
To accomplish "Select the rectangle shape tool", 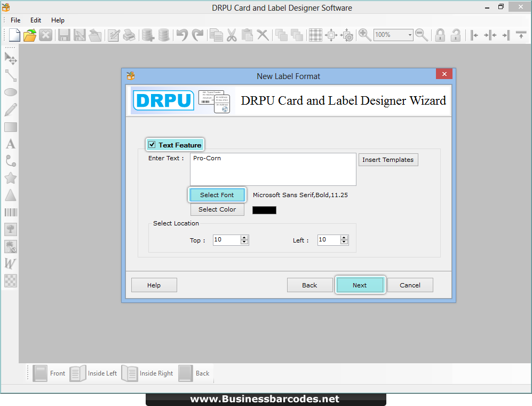I will tap(11, 127).
